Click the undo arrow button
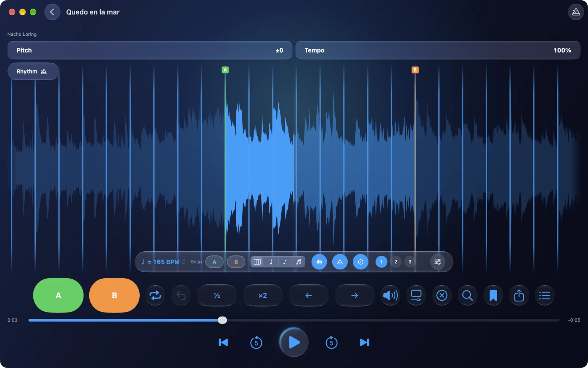The height and width of the screenshot is (368, 588). point(181,295)
